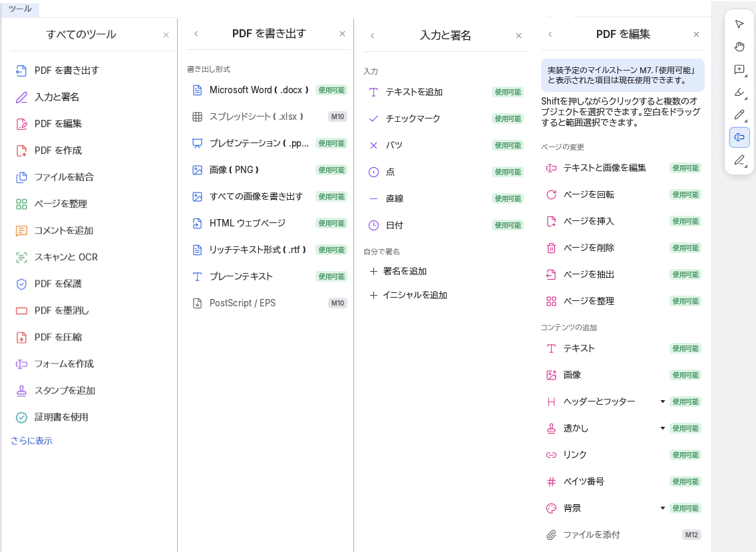Click the 署名を追加 button
Viewport: 756px width, 552px height.
[x=398, y=272]
